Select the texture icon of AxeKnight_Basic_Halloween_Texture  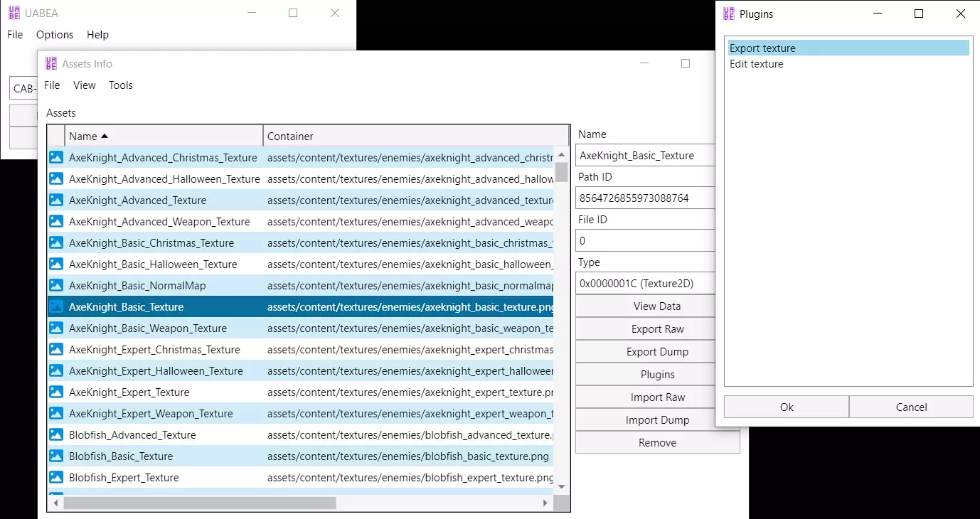pos(56,264)
